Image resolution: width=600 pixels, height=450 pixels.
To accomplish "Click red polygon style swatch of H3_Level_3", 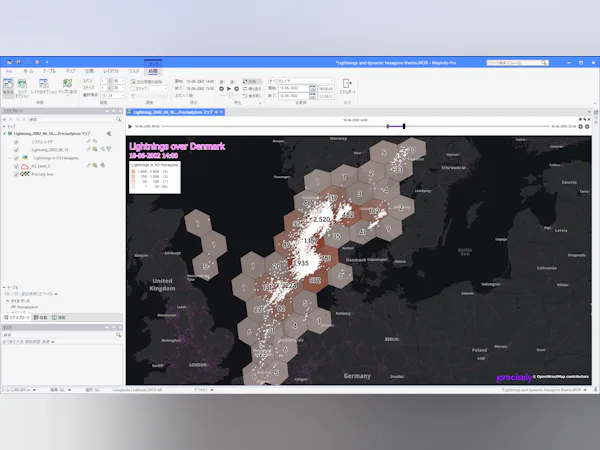I will (25, 166).
